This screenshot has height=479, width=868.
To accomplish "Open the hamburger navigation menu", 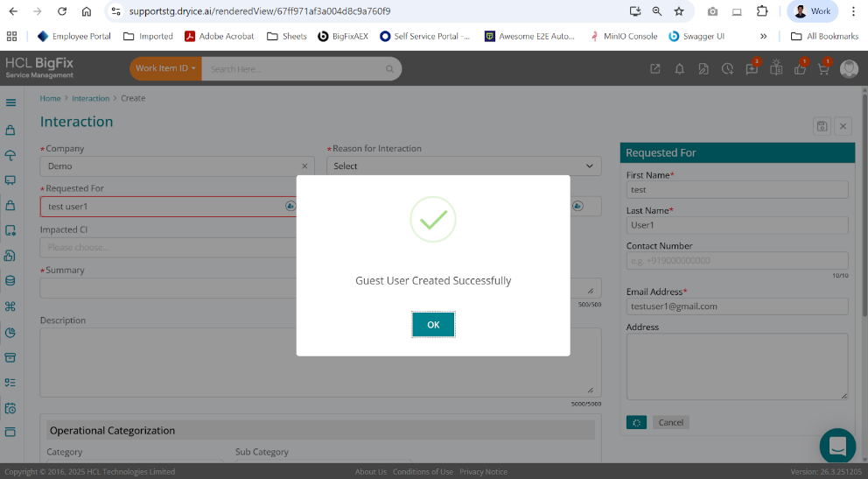I will pos(10,102).
